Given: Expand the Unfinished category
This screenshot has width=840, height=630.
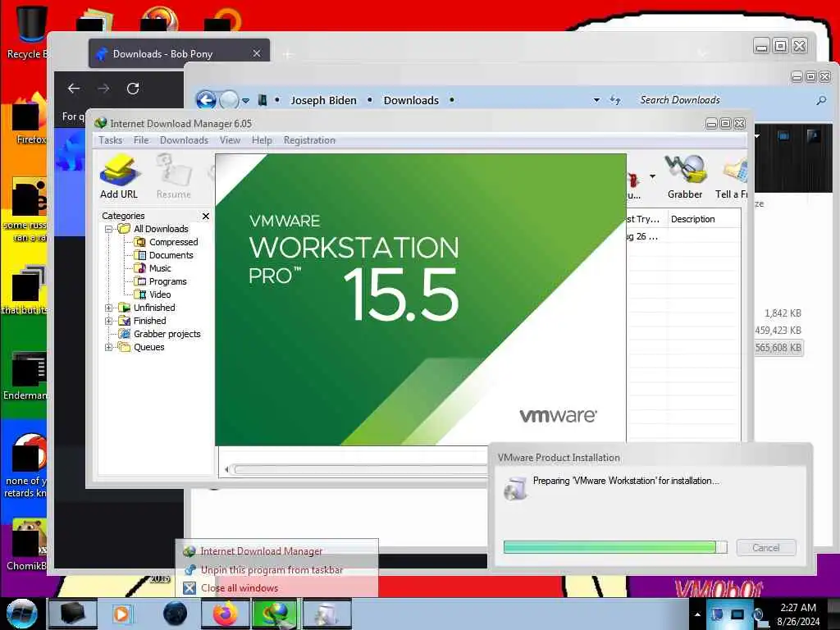Looking at the screenshot, I should pyautogui.click(x=108, y=308).
